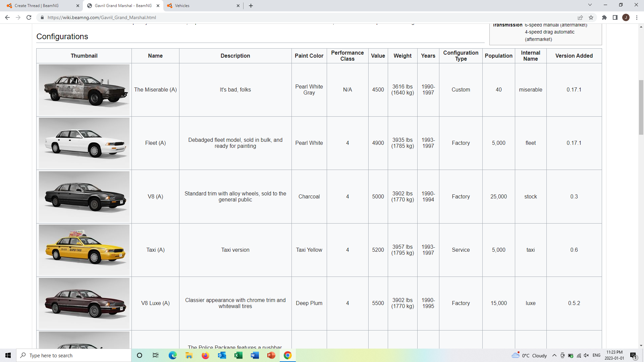Click The Miserable (A) thumbnail image
644x362 pixels.
[84, 89]
